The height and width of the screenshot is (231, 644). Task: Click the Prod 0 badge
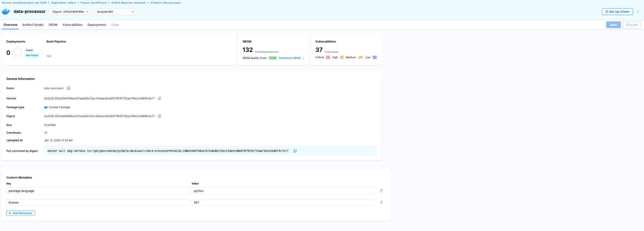point(29,50)
